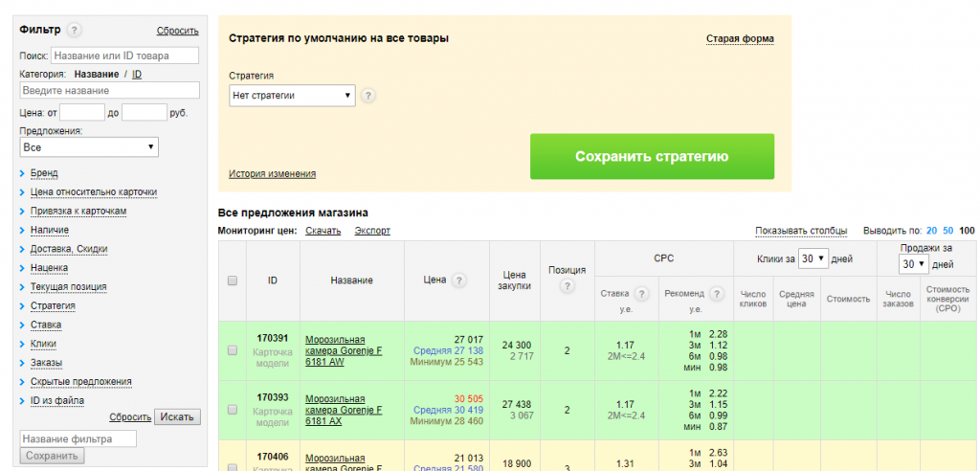Check the row for product 170393
Image resolution: width=980 pixels, height=471 pixels.
[x=233, y=410]
